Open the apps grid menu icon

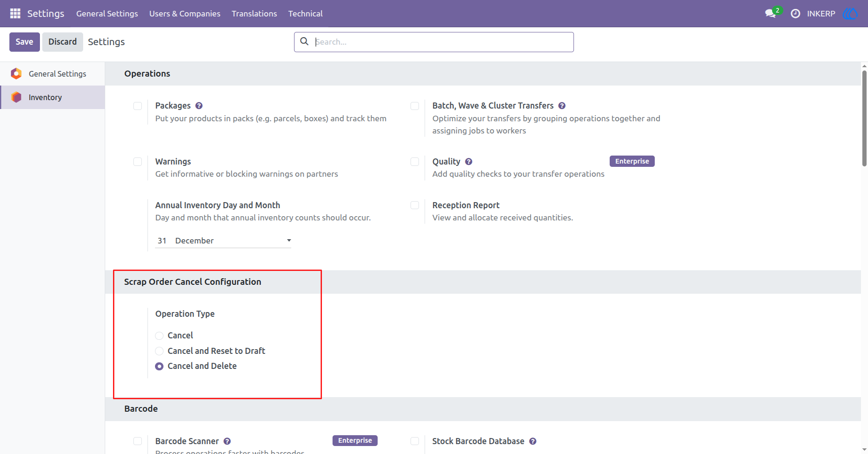click(15, 14)
